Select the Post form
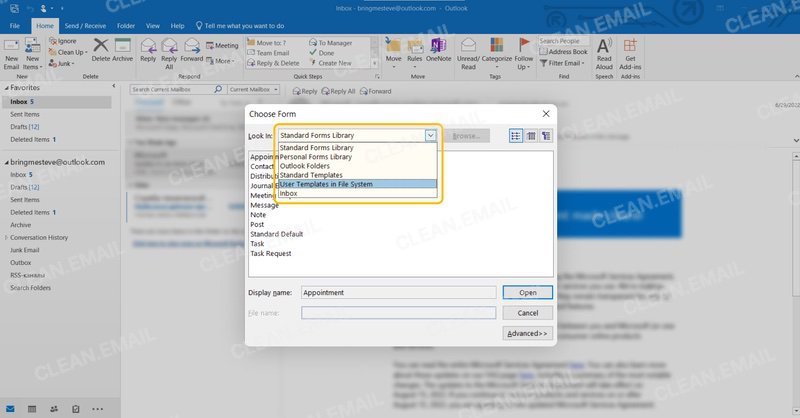This screenshot has height=418, width=800. coord(257,224)
